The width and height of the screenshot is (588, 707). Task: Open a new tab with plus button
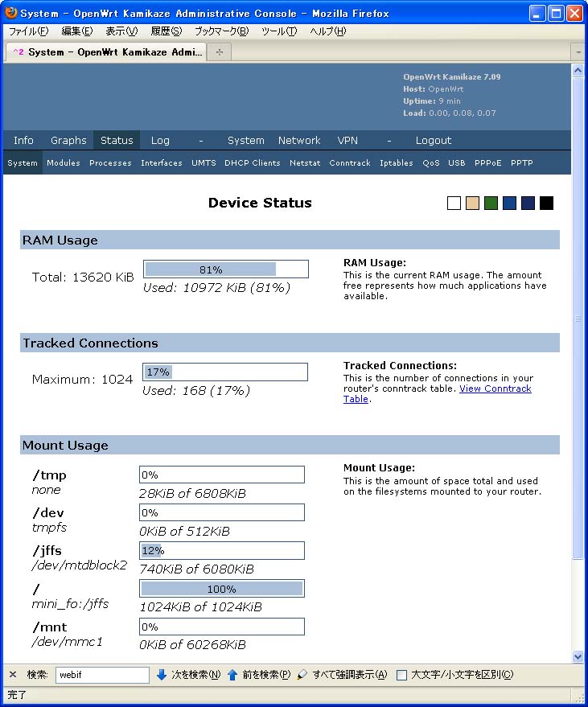pos(220,51)
